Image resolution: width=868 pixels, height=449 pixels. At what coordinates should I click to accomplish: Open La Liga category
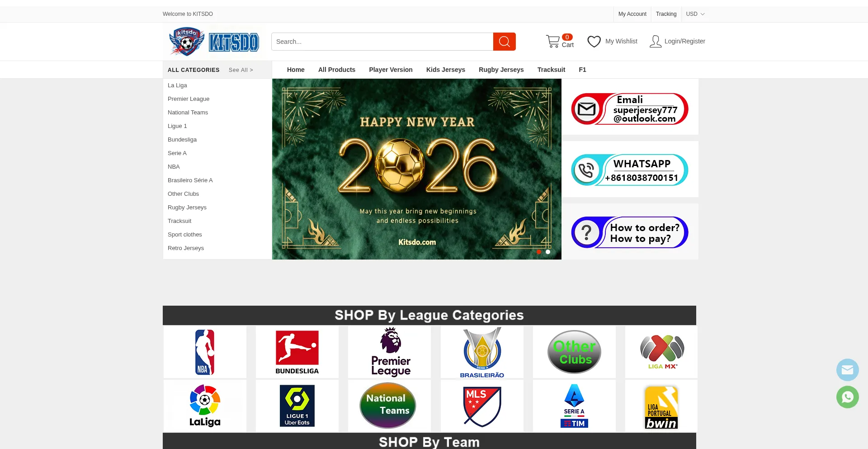pos(177,85)
